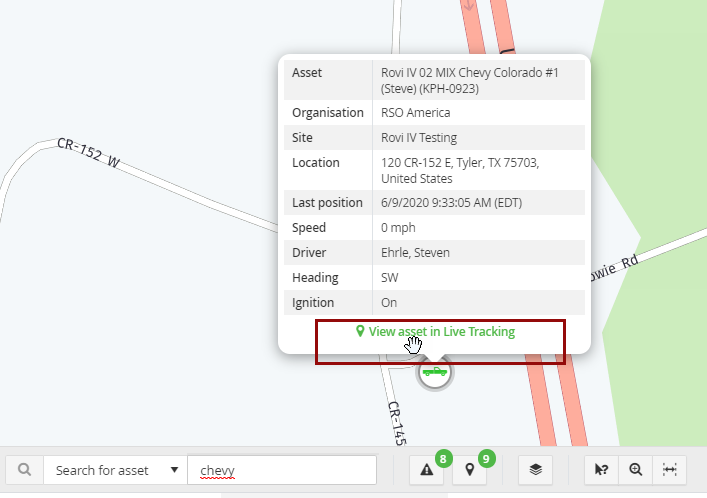Viewport: 707px width, 498px height.
Task: Select the identify cursor question tool
Action: point(601,470)
